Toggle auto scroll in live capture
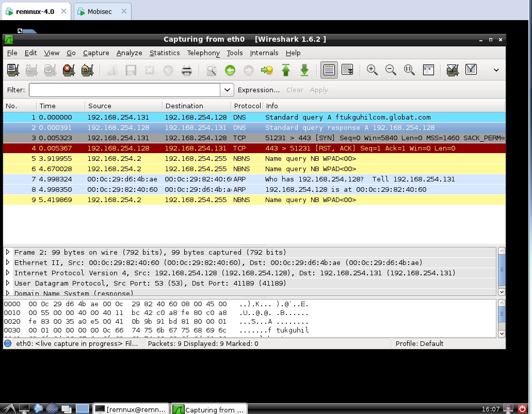The width and height of the screenshot is (532, 414). 347,70
